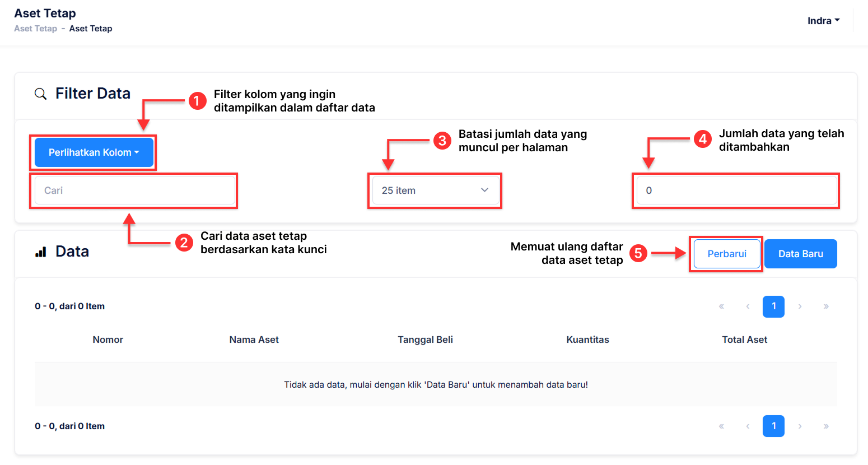Viewport: 868px width, 465px height.
Task: Go to first page in top pagination
Action: (721, 306)
